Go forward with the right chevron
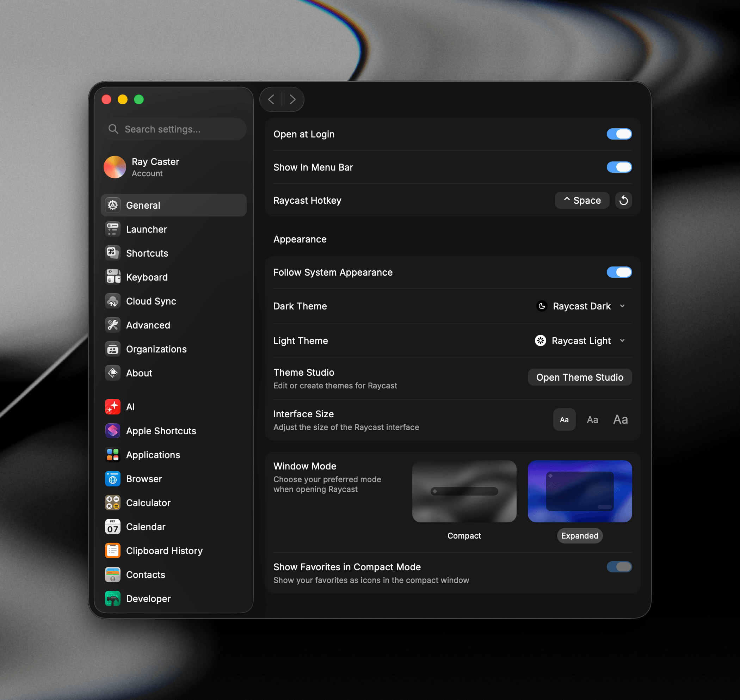This screenshot has width=740, height=700. [x=292, y=99]
